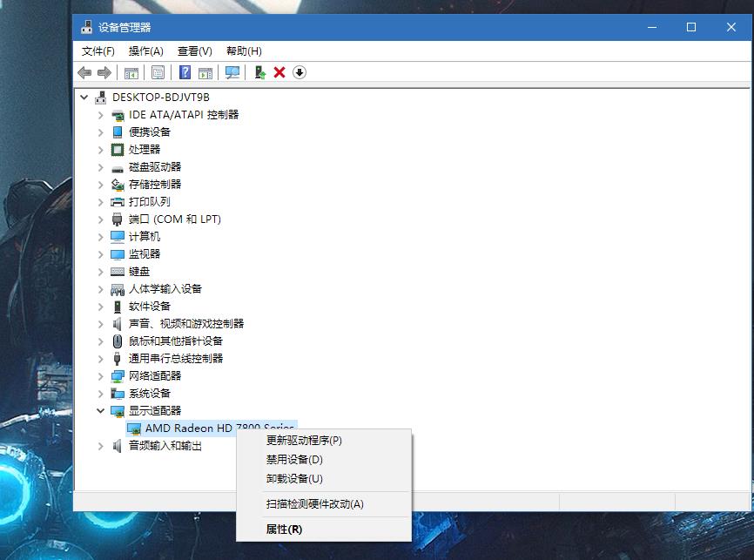
Task: Choose 属性(R) in the context menu
Action: (284, 529)
